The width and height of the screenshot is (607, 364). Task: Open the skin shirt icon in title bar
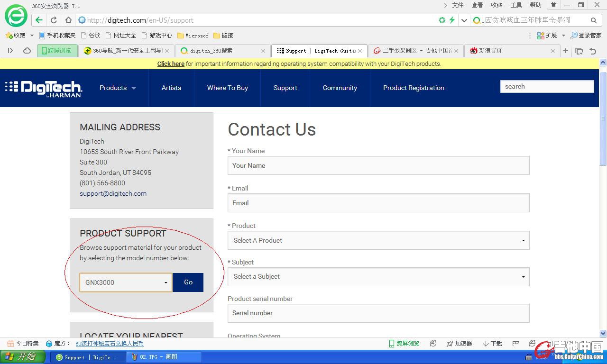pyautogui.click(x=553, y=5)
